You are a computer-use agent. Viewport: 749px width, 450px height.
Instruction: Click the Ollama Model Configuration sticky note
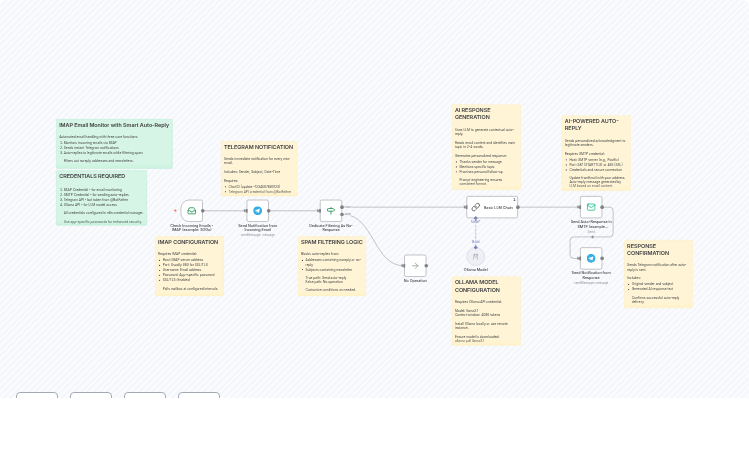coord(486,311)
